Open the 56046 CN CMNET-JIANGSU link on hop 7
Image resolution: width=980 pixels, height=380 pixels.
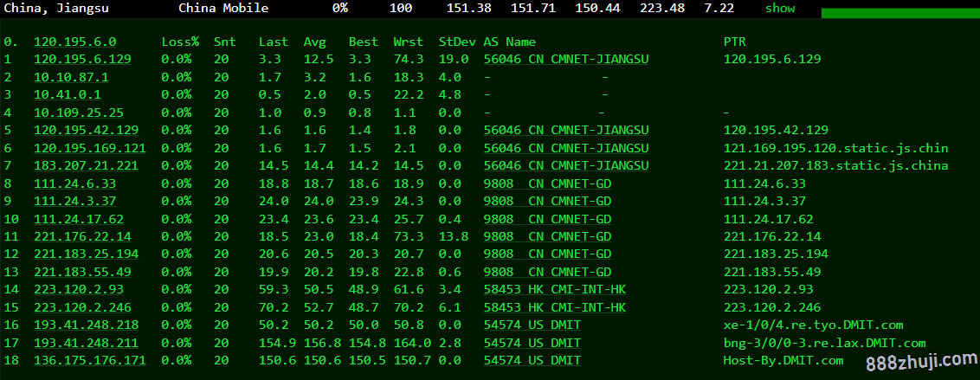pos(566,165)
